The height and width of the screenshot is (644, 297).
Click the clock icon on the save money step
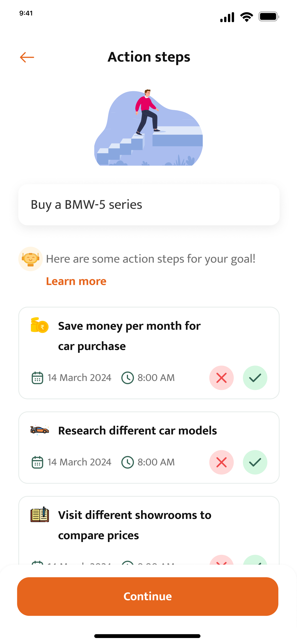click(128, 378)
